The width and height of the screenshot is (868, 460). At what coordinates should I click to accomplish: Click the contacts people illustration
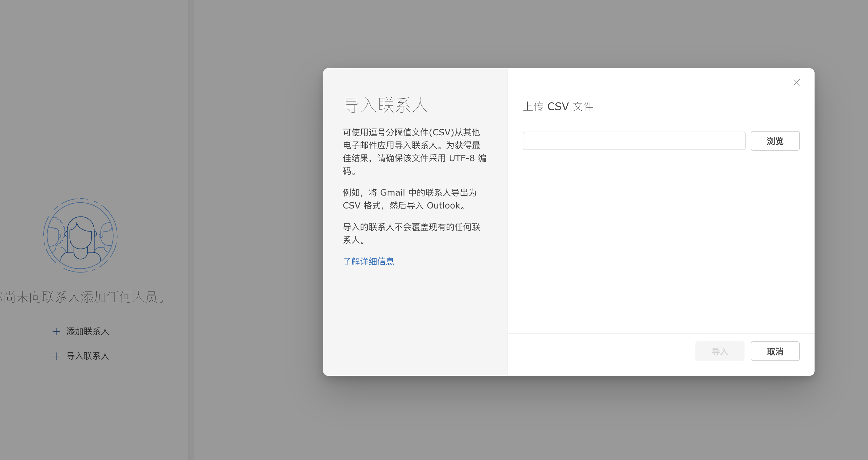[80, 236]
